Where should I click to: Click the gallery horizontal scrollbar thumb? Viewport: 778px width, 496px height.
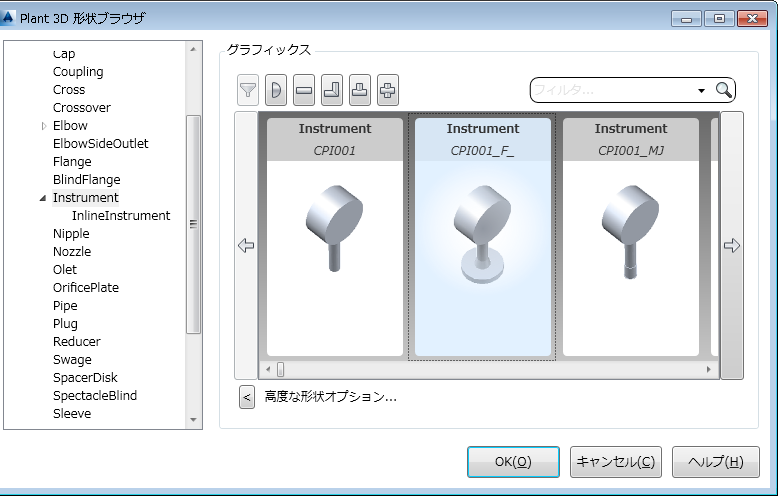click(x=280, y=370)
